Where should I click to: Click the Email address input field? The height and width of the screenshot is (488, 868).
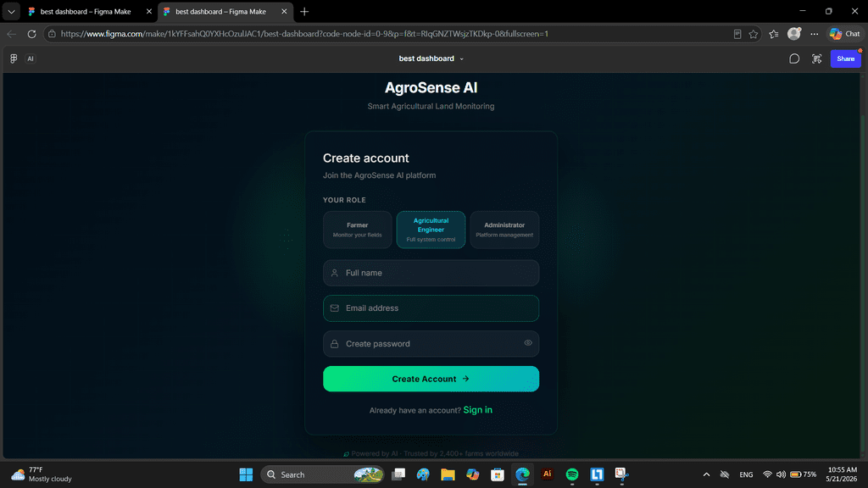[x=431, y=308]
